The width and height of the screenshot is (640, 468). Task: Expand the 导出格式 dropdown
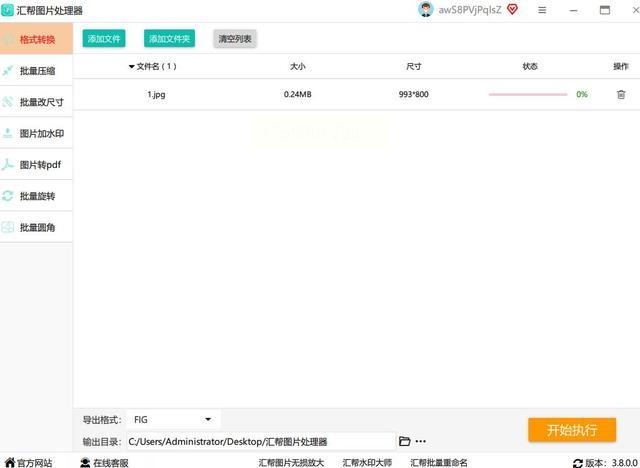(x=173, y=419)
